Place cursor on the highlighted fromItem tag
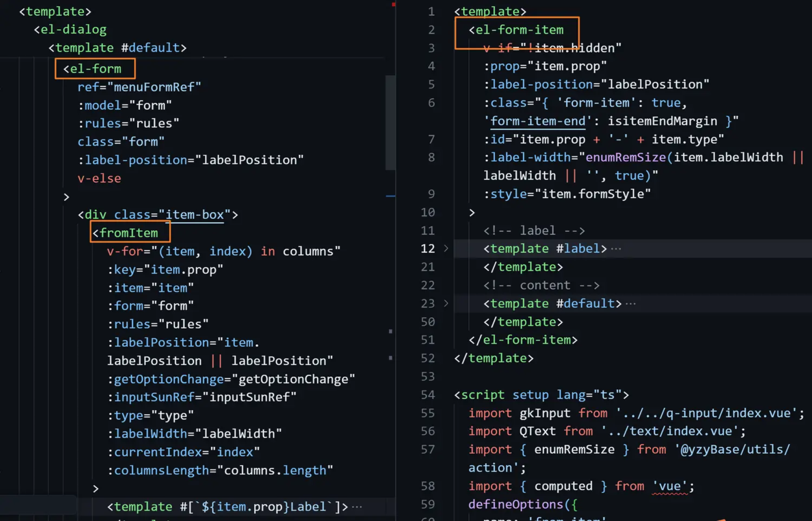Image resolution: width=812 pixels, height=521 pixels. (129, 233)
